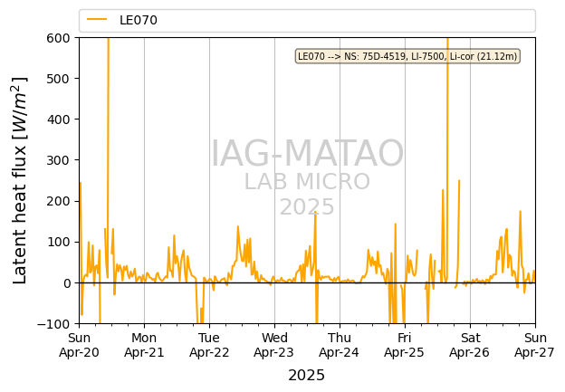This screenshot has width=565, height=392.
Task: Click the y-axis label Latent heat flux
Action: (21, 180)
